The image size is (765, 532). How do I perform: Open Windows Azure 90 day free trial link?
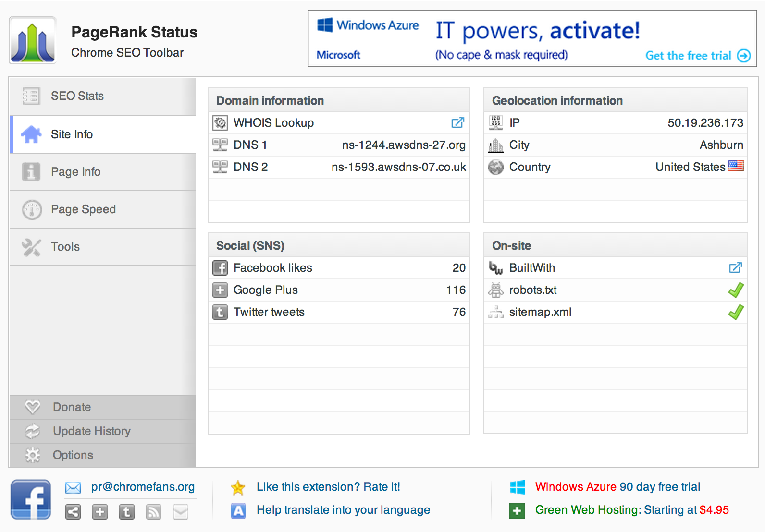pos(617,487)
